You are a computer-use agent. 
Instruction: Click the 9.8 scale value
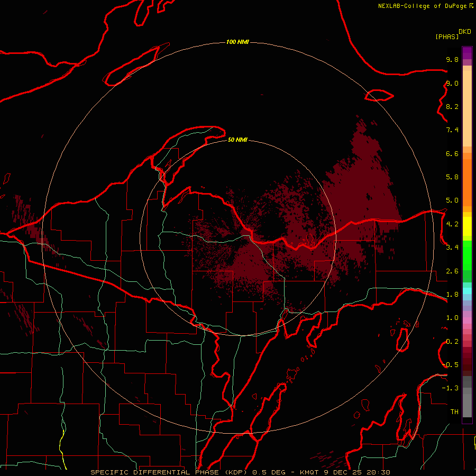coord(452,59)
